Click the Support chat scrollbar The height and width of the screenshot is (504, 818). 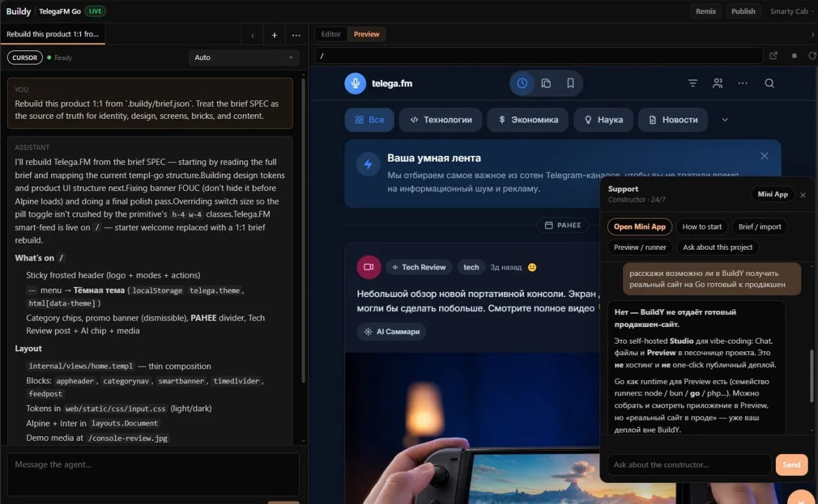[812, 376]
